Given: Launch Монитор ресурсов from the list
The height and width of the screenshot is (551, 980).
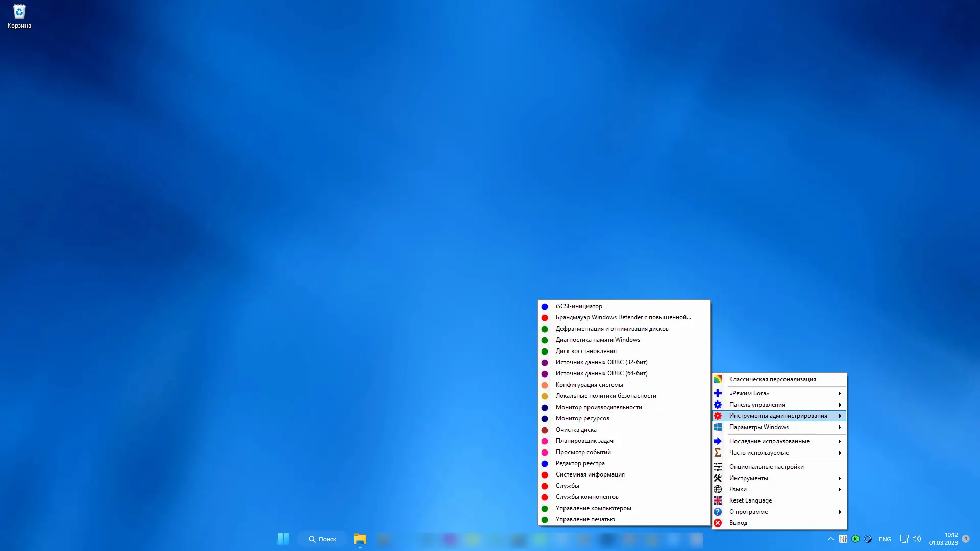Looking at the screenshot, I should coord(582,418).
